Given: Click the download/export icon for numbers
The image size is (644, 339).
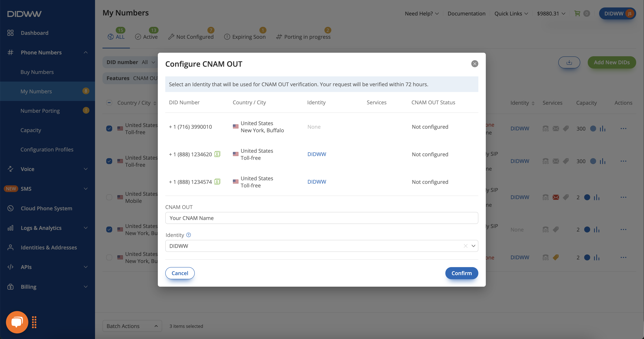Looking at the screenshot, I should 569,62.
